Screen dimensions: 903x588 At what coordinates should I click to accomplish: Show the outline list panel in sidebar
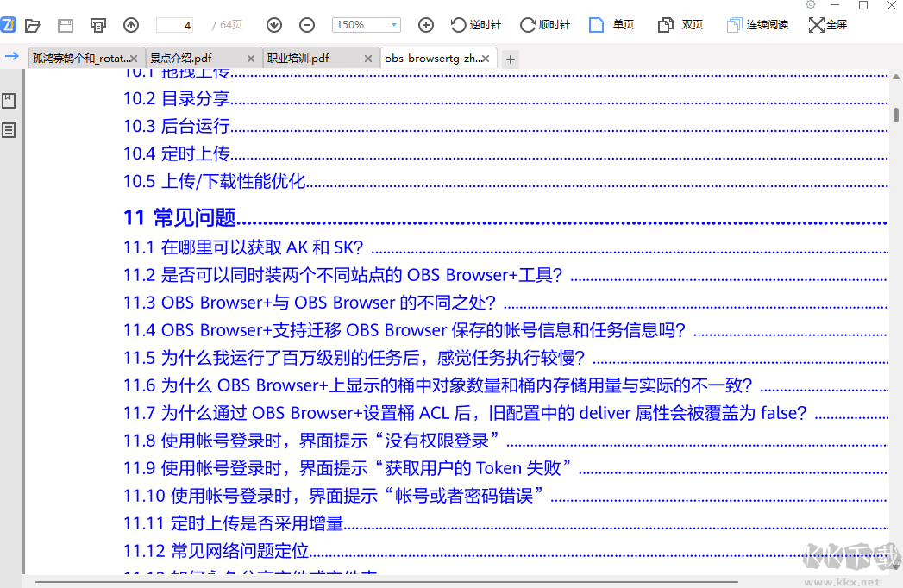9,130
